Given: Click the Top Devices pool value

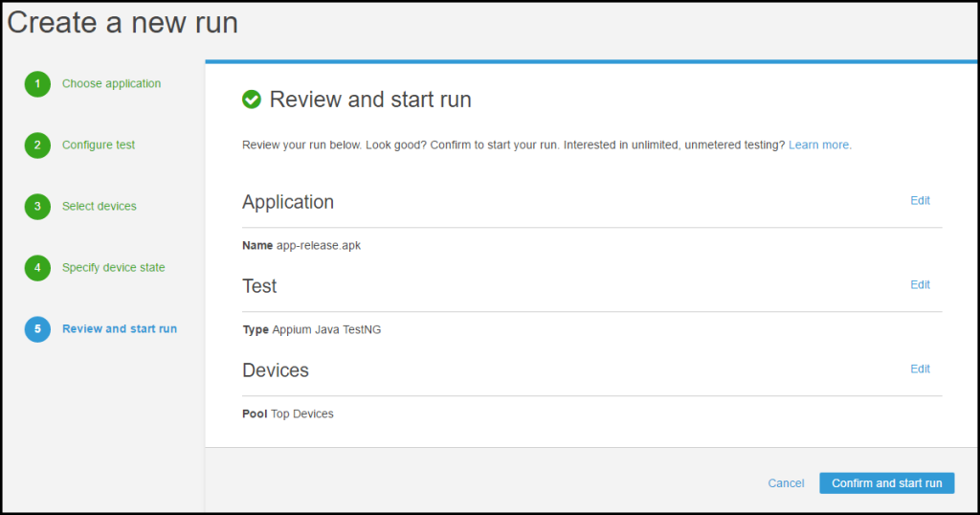Looking at the screenshot, I should click(302, 414).
